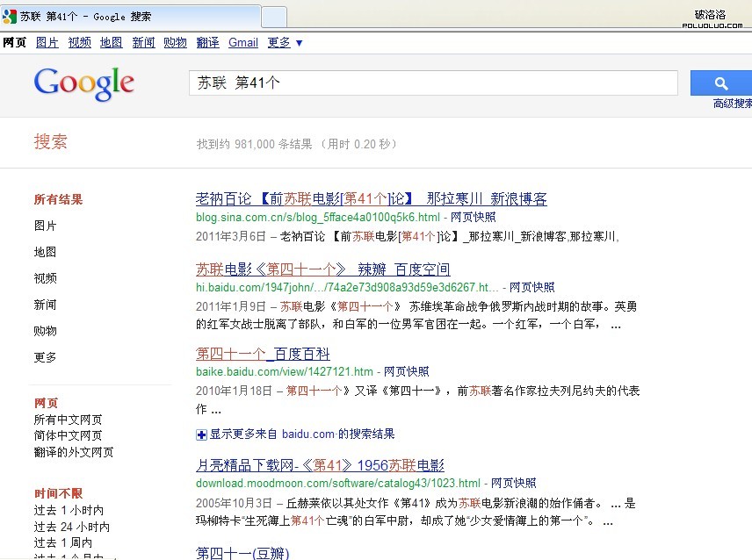Click the blue magnifier search button
This screenshot has width=752, height=560.
tap(722, 83)
